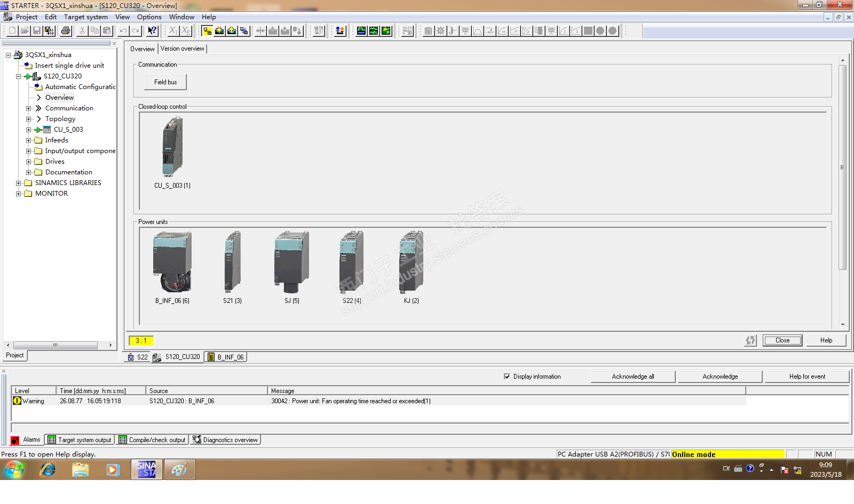
Task: Click the Help for event button
Action: click(807, 377)
